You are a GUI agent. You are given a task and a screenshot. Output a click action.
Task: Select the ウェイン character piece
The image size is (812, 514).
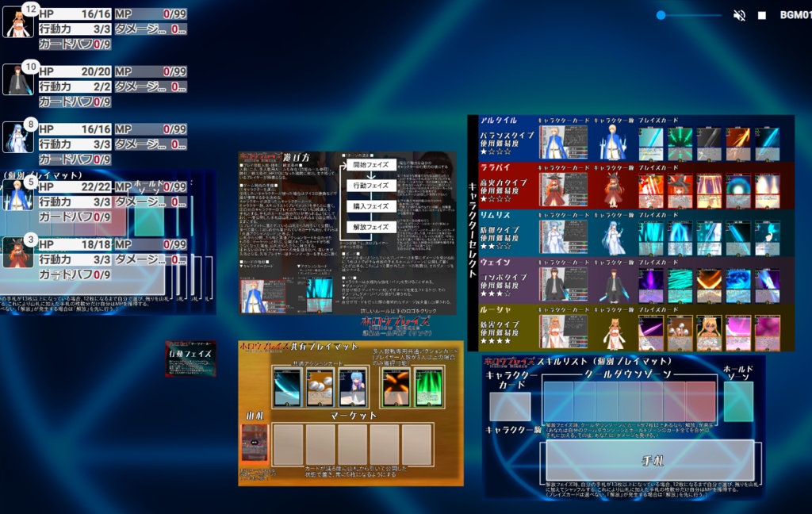click(613, 285)
